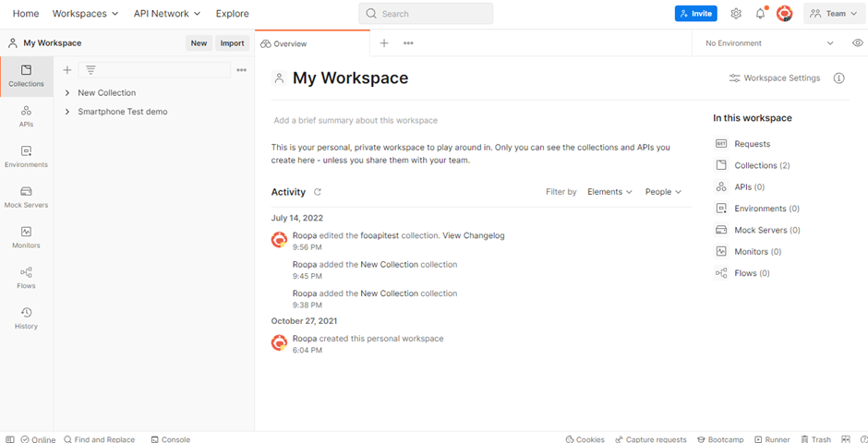Open the APIs sidebar section
Viewport: 868px width, 443px height.
[26, 115]
